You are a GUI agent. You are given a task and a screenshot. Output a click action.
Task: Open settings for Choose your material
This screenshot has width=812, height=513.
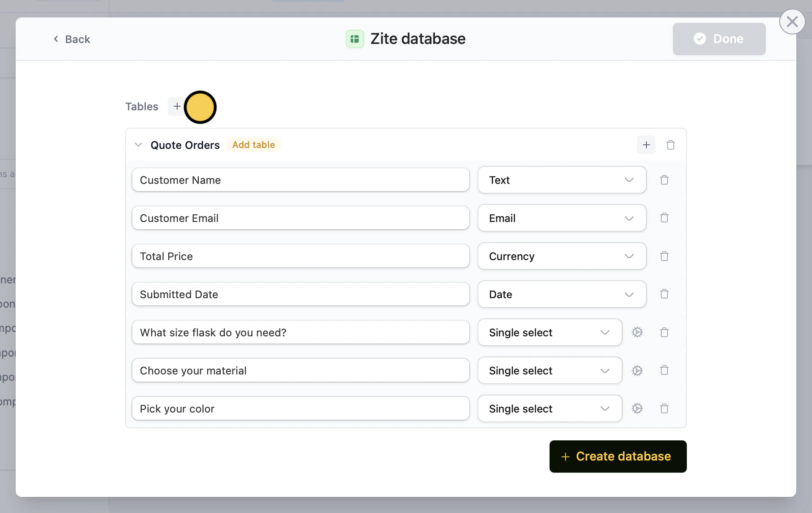(x=637, y=370)
